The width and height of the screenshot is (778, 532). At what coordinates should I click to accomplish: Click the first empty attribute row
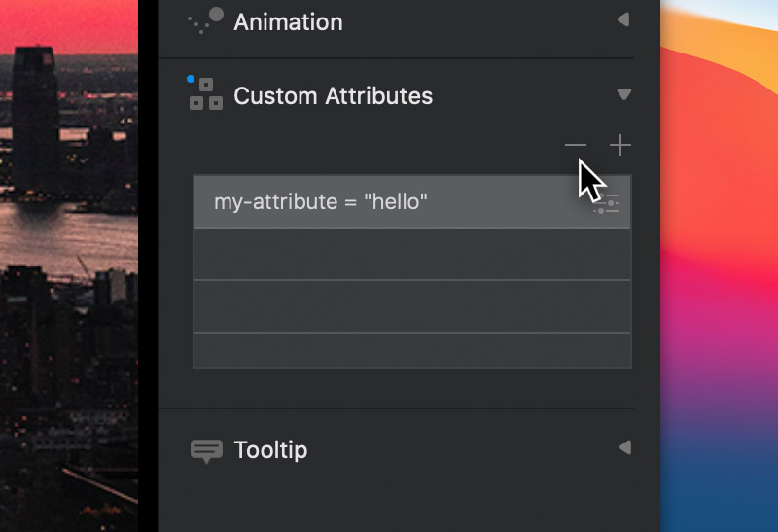point(412,255)
